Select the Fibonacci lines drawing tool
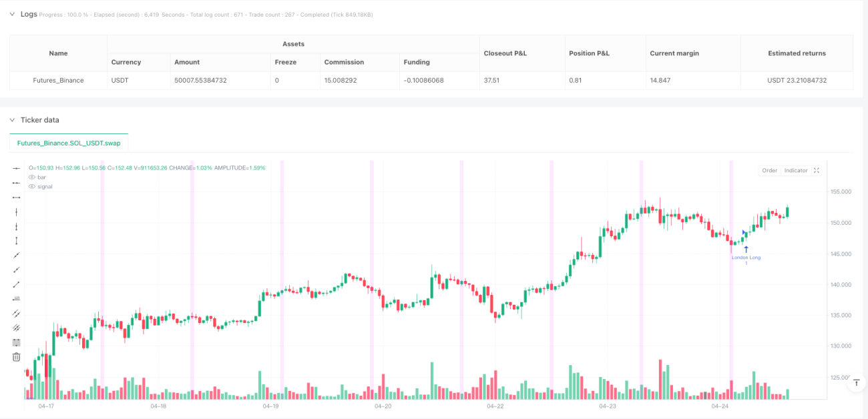868x419 pixels. tap(16, 342)
